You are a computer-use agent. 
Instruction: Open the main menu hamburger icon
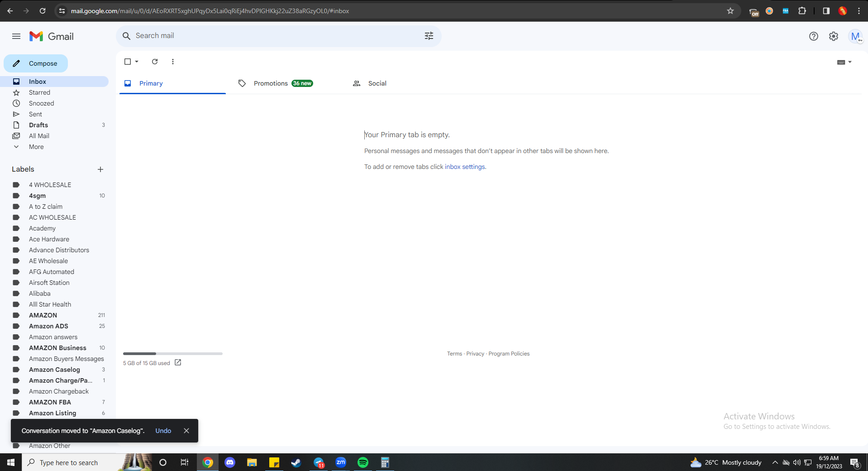pos(16,36)
